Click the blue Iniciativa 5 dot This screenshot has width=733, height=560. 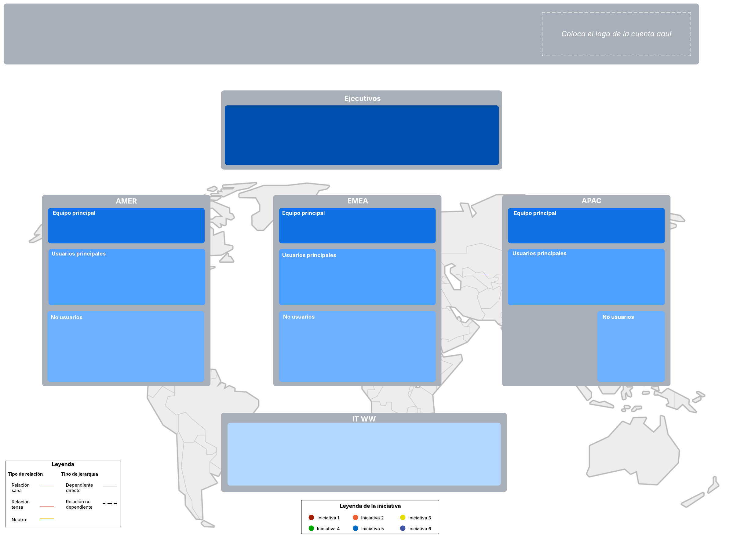(x=356, y=528)
